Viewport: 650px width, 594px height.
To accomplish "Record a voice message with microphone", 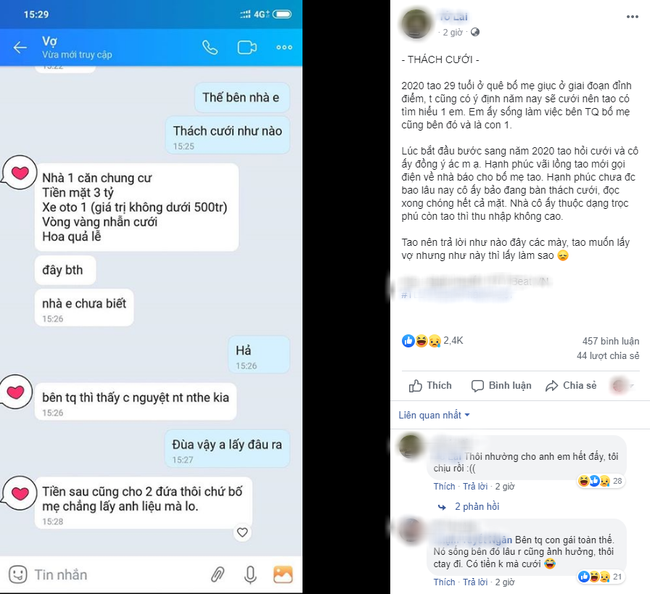I will 250,575.
